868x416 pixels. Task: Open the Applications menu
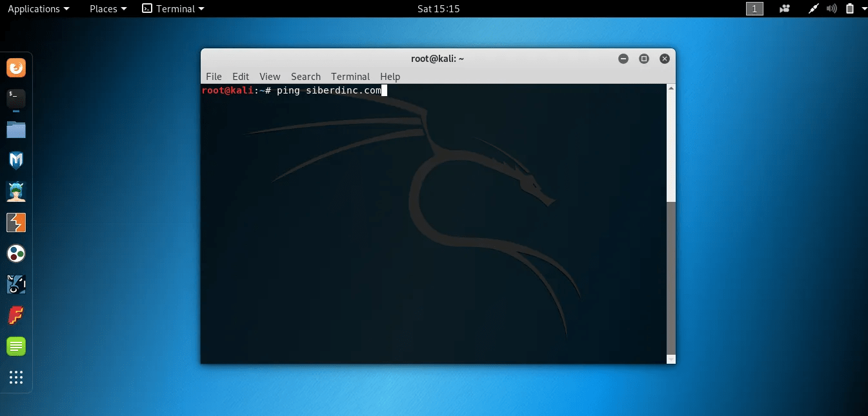click(x=38, y=8)
